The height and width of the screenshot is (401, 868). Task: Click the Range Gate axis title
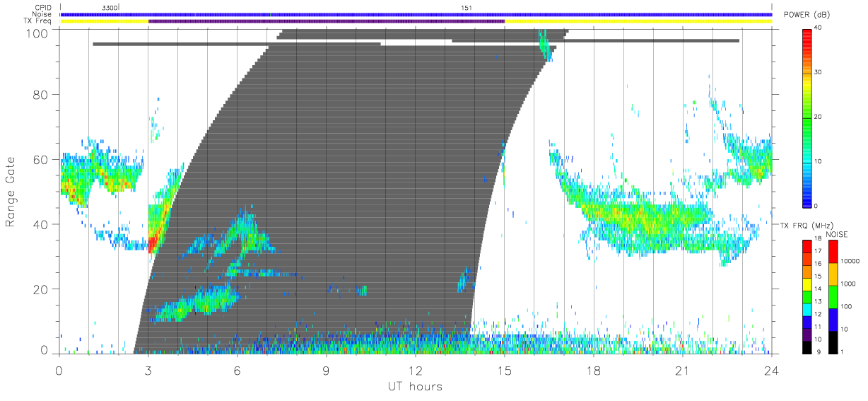11,192
